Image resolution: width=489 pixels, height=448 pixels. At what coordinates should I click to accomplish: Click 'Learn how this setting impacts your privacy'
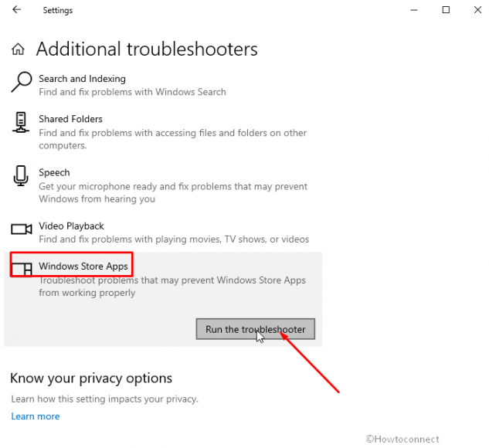coord(105,399)
